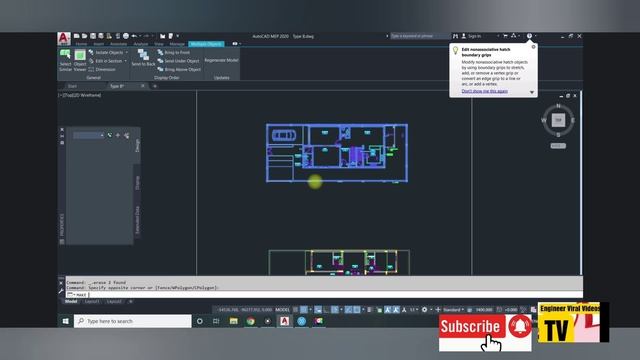The image size is (640, 360).
Task: Click the TOP face of the ViewCube
Action: pos(558,120)
